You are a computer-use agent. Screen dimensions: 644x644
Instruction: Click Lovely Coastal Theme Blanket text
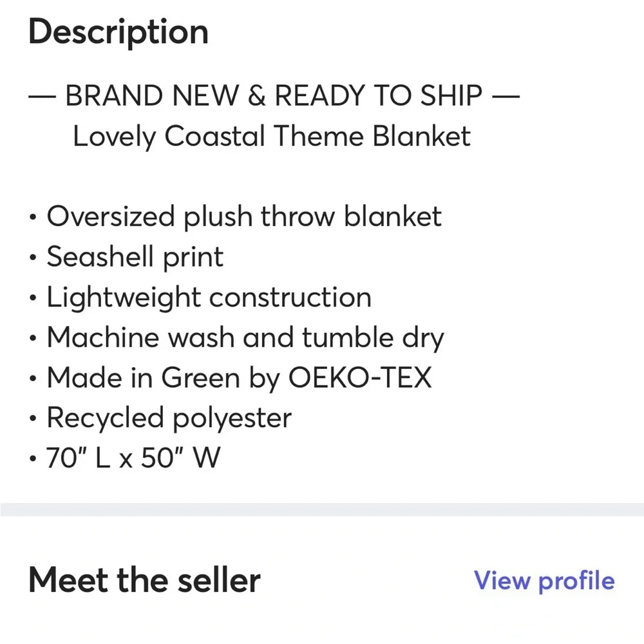[272, 137]
